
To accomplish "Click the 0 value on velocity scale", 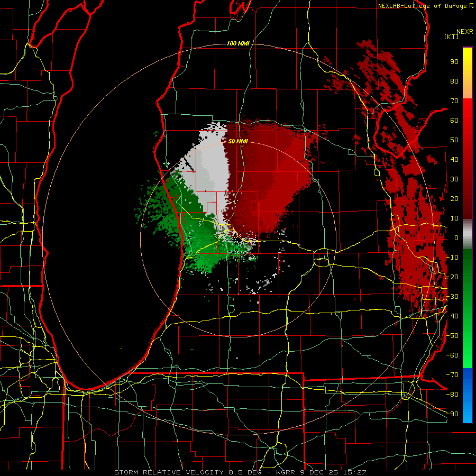I will [456, 238].
